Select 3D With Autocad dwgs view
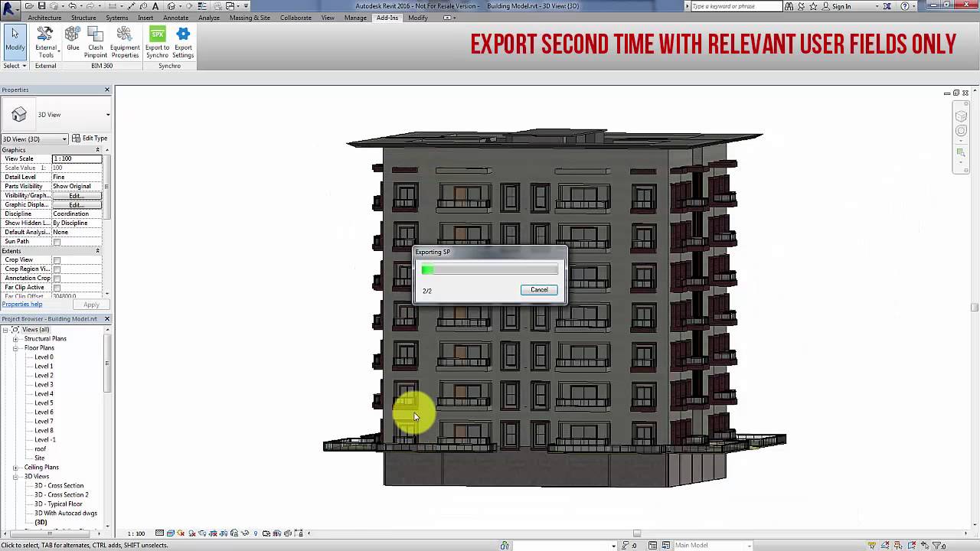Viewport: 980px width, 551px height. coord(66,514)
